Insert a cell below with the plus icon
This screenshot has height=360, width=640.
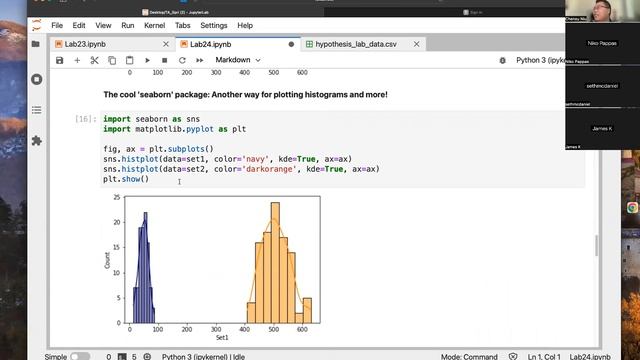(77, 60)
